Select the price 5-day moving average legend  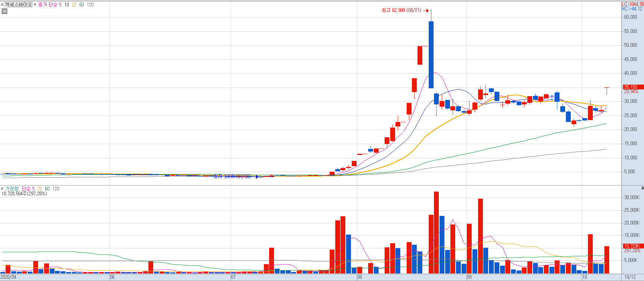tap(60, 5)
